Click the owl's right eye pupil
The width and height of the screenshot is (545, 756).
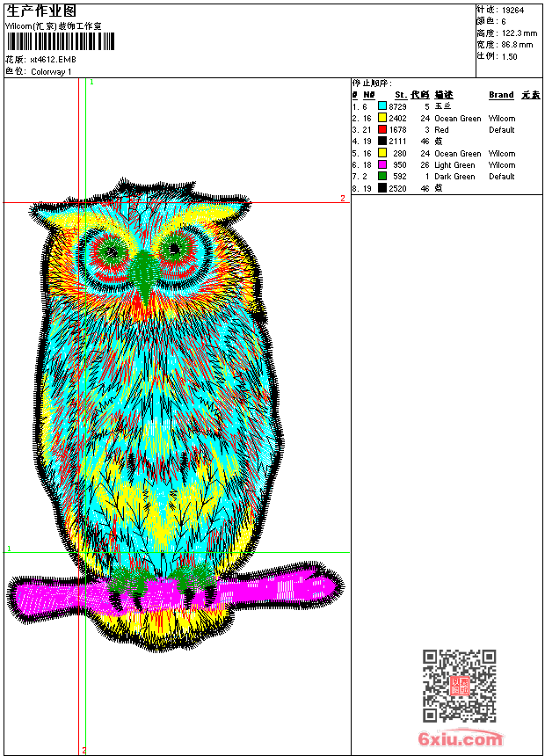176,250
